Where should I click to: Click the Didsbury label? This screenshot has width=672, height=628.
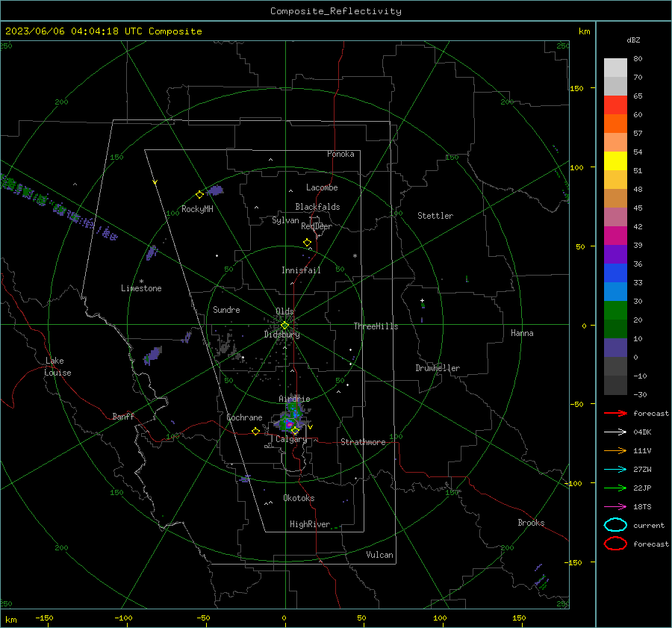click(x=281, y=335)
